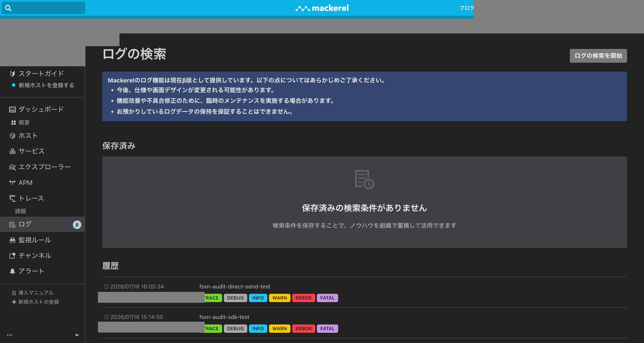Click WARN tag in fsxn-audit-direct-send-test row
644x343 pixels.
(x=279, y=298)
